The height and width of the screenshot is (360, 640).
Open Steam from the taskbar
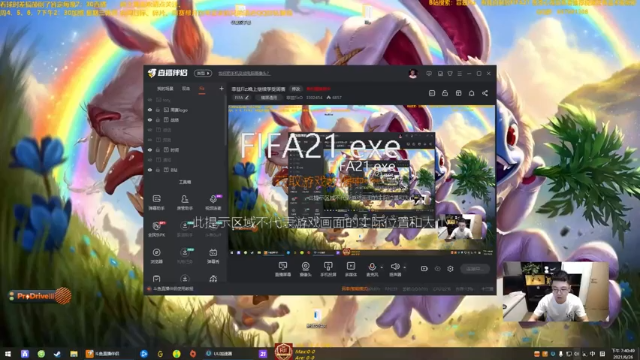(57, 354)
